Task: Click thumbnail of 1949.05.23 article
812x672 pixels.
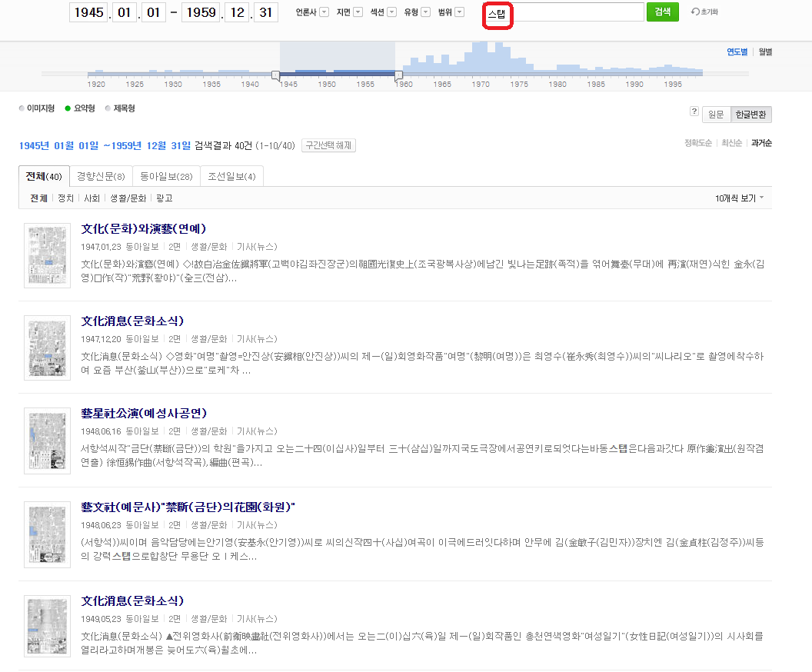Action: pyautogui.click(x=47, y=627)
